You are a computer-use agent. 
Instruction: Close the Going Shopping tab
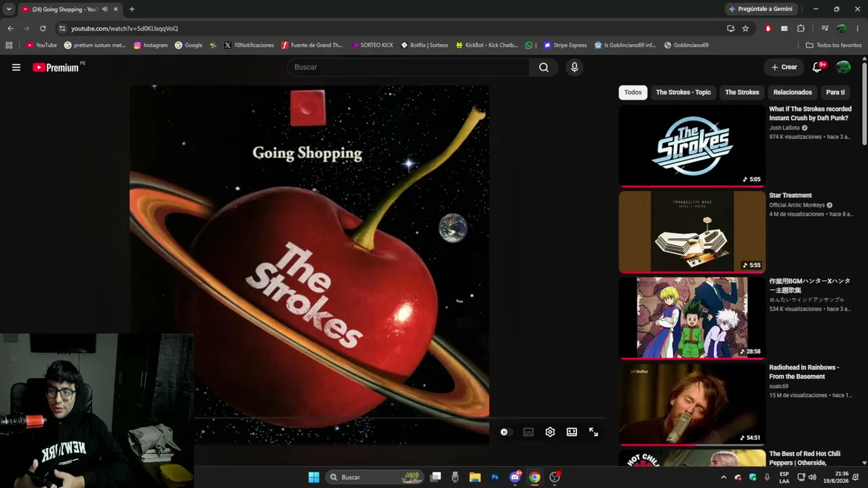pyautogui.click(x=115, y=9)
